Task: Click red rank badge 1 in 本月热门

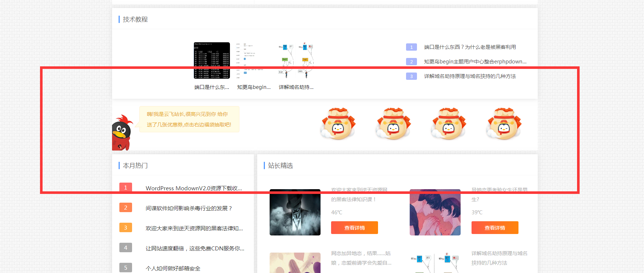Action: click(126, 187)
